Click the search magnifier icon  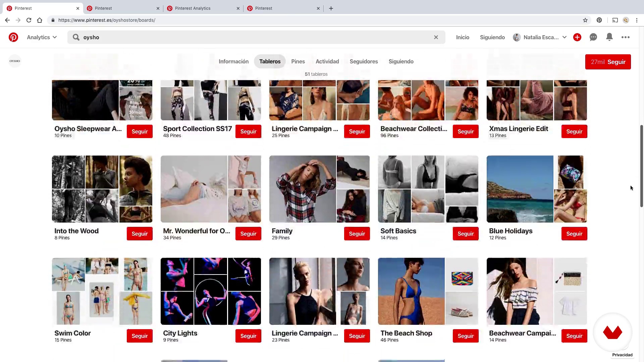[x=76, y=37]
